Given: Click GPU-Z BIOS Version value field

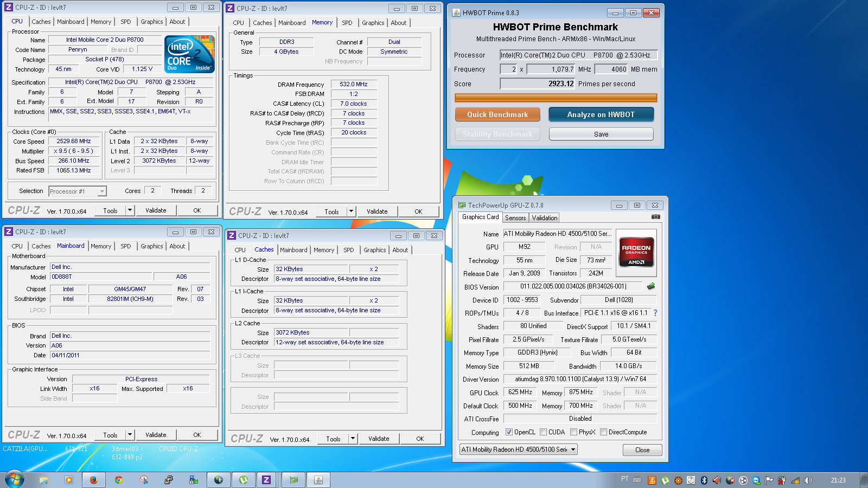Looking at the screenshot, I should coord(573,286).
